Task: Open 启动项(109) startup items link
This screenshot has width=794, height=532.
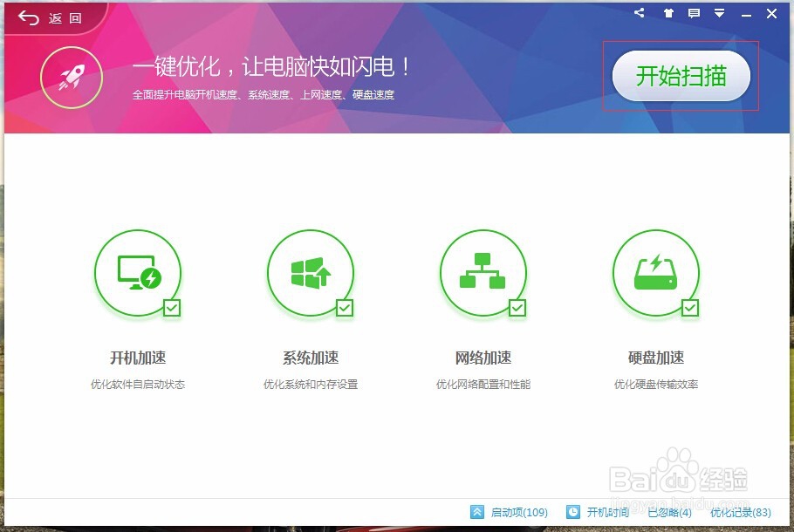Action: 519,512
